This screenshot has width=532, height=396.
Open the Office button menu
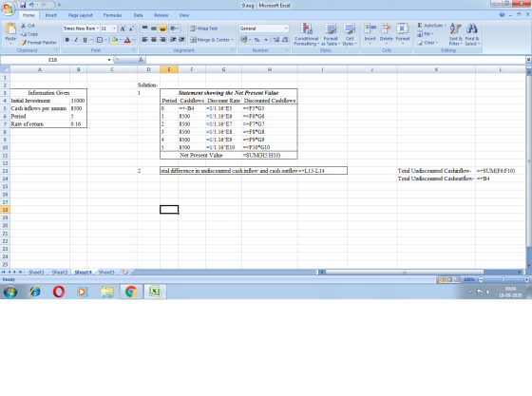coord(9,9)
